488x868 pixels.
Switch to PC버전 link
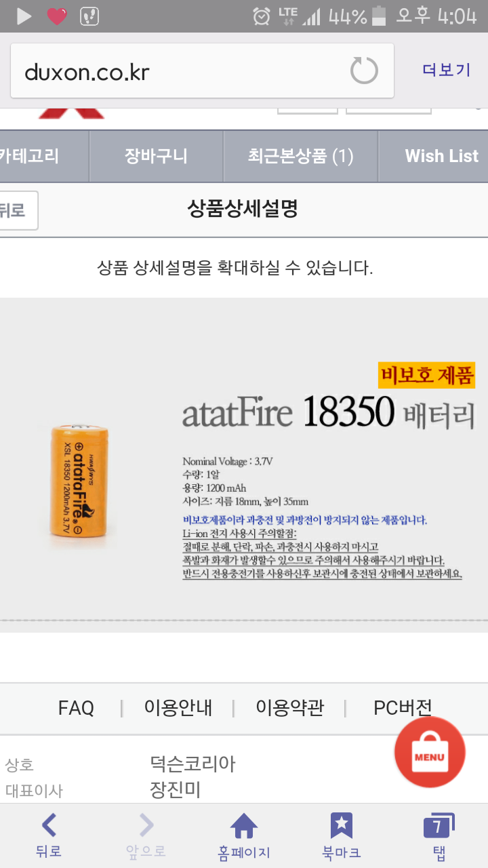coord(403,709)
